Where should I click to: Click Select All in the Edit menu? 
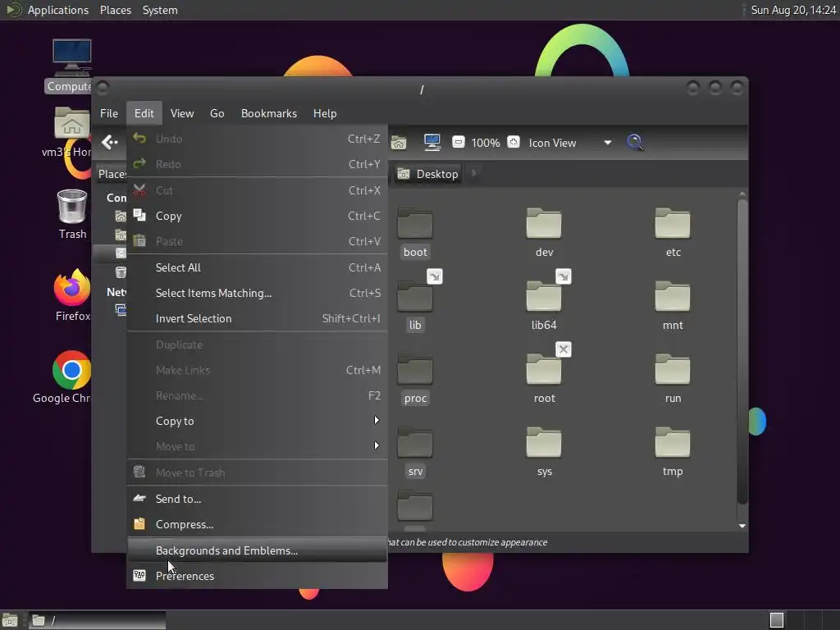pos(257,267)
